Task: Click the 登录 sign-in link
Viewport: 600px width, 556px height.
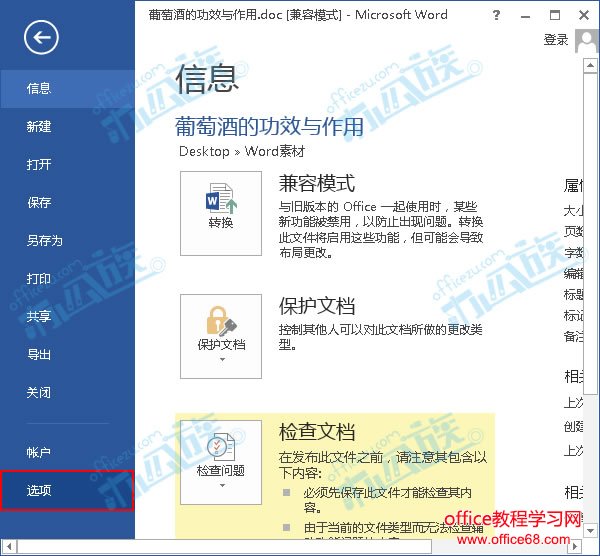Action: 556,39
